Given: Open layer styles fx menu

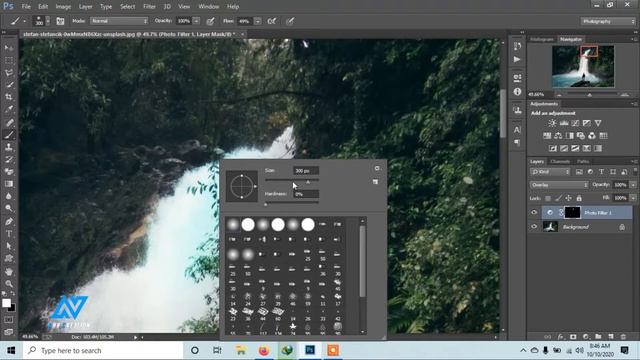Looking at the screenshot, I should 561,337.
